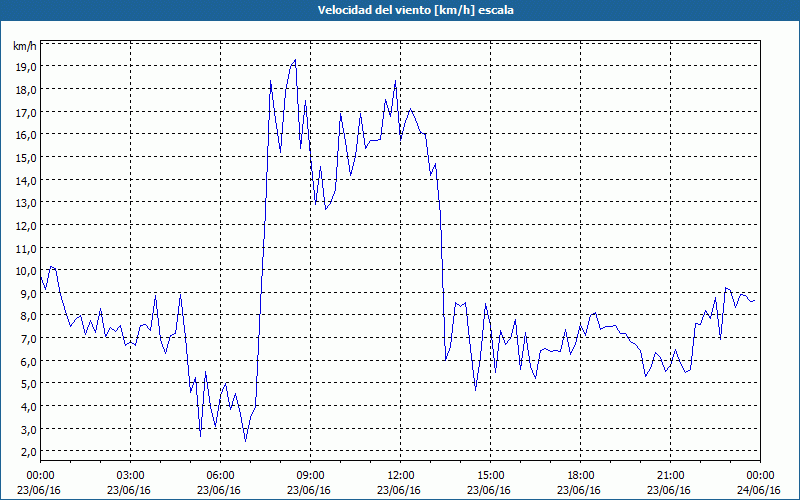800x500 pixels.
Task: Pick the '8,0' y-axis tick label
Action: (28, 316)
